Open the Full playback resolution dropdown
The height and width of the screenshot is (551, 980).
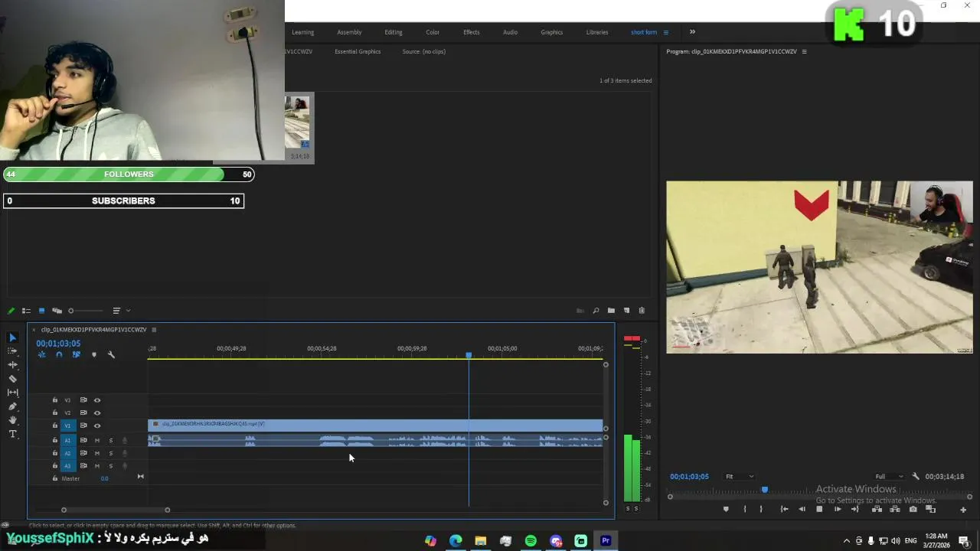[890, 476]
